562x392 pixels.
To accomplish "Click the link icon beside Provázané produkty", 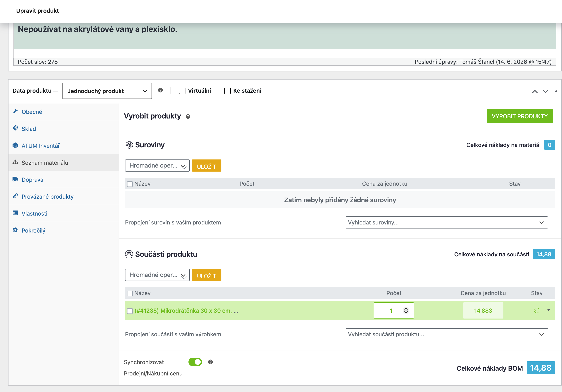I will tap(15, 196).
